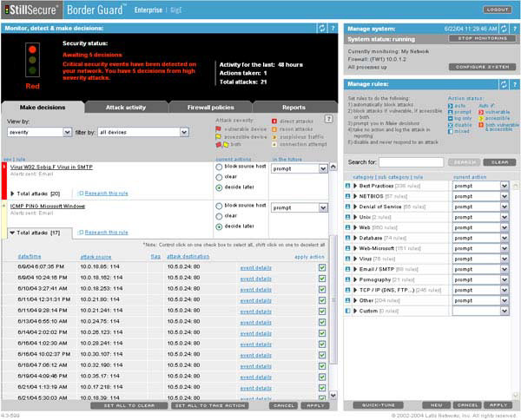Click the attack severity legend help icon
521x420 pixels.
[x=328, y=119]
